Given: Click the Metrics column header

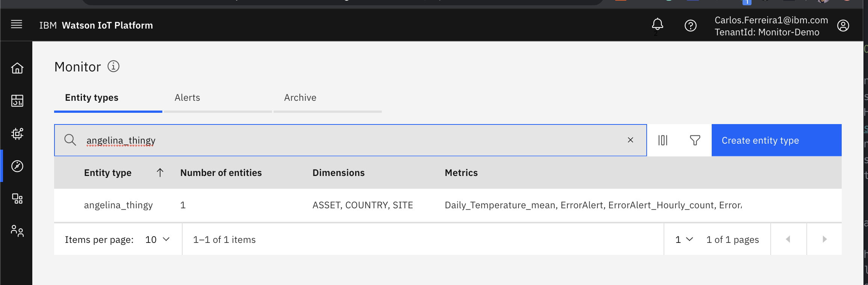Looking at the screenshot, I should [461, 173].
